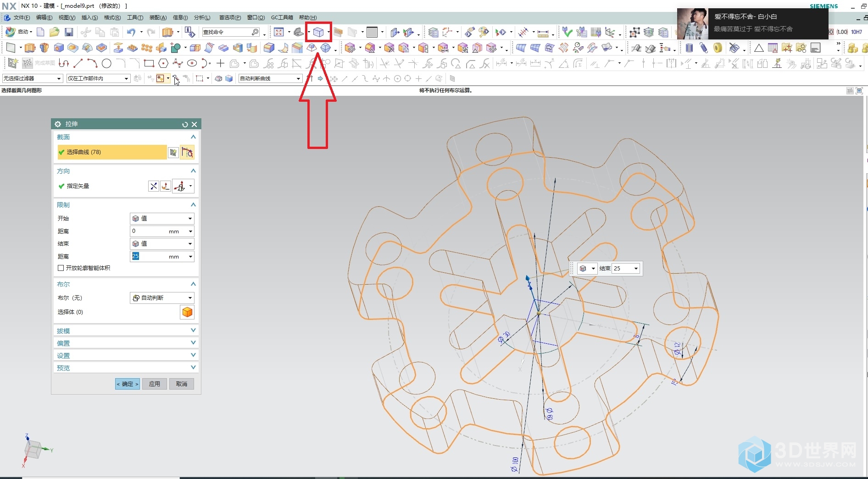The width and height of the screenshot is (868, 479).
Task: Collapse the 方向 section
Action: pos(193,171)
